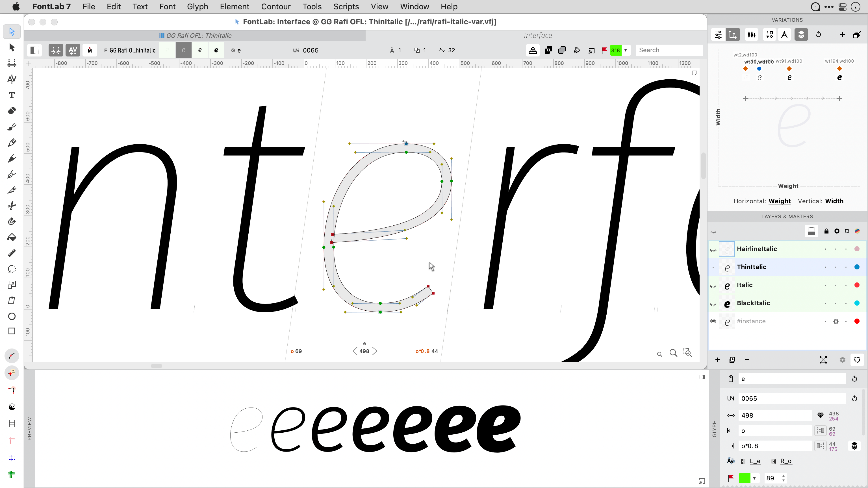Change Vertical axis Width selector
Screen dimensions: 868x488
tap(834, 201)
